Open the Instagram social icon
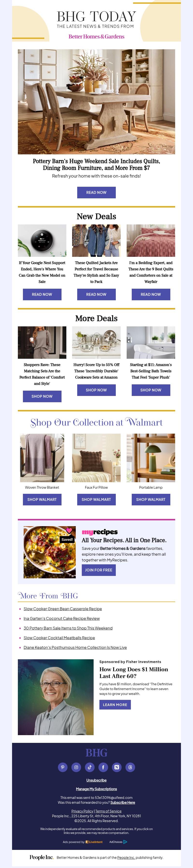The image size is (193, 868). (x=76, y=767)
